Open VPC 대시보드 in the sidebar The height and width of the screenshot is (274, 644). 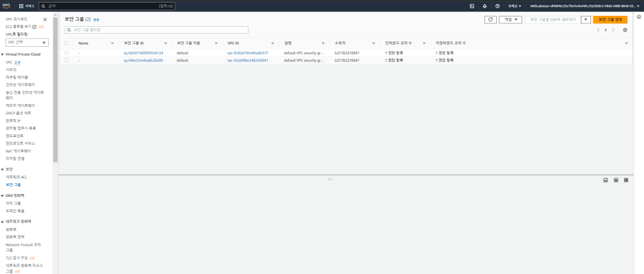point(17,19)
